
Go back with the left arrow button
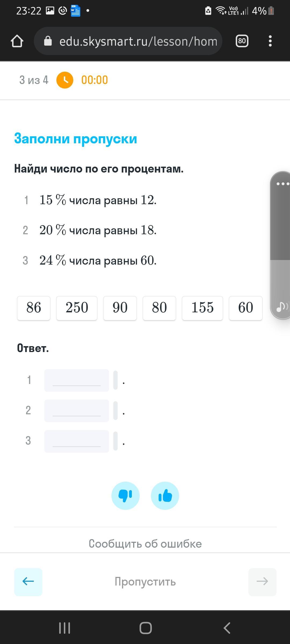point(28,581)
